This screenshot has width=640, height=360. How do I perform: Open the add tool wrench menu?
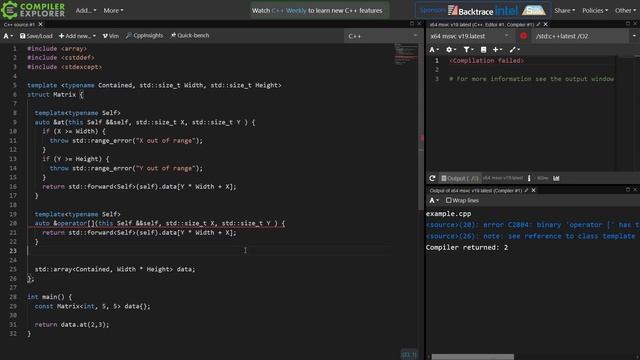pos(514,49)
